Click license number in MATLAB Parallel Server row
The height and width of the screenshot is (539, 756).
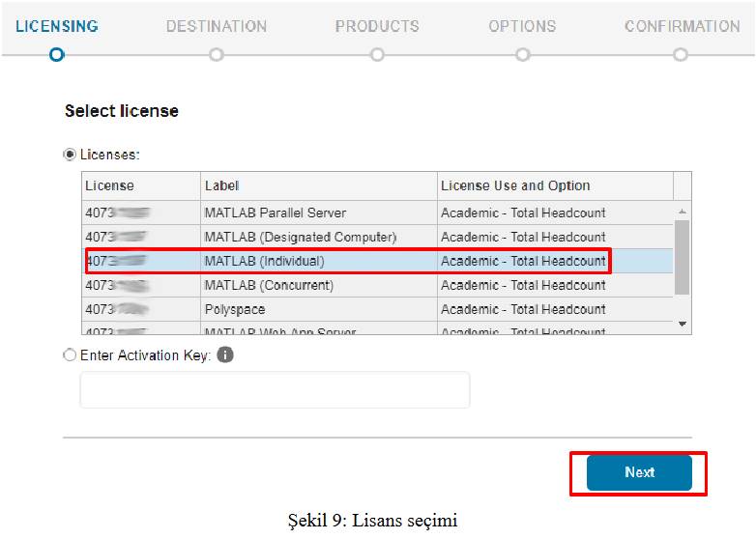117,213
